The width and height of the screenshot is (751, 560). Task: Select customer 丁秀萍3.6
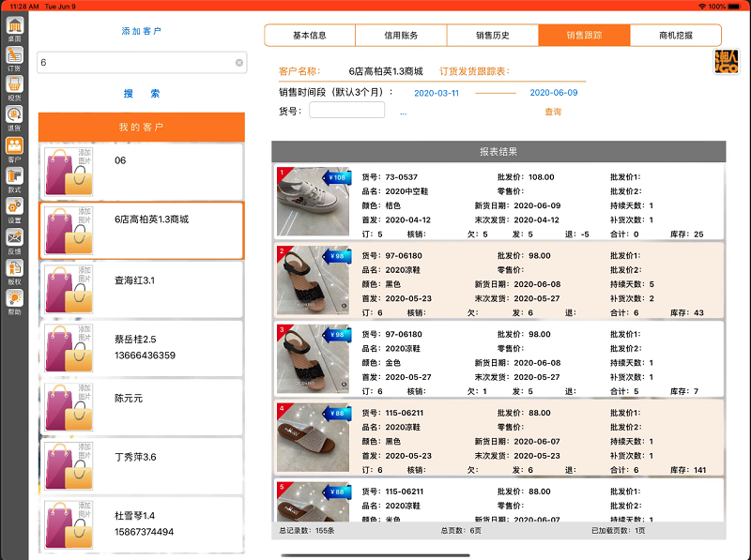[x=142, y=465]
